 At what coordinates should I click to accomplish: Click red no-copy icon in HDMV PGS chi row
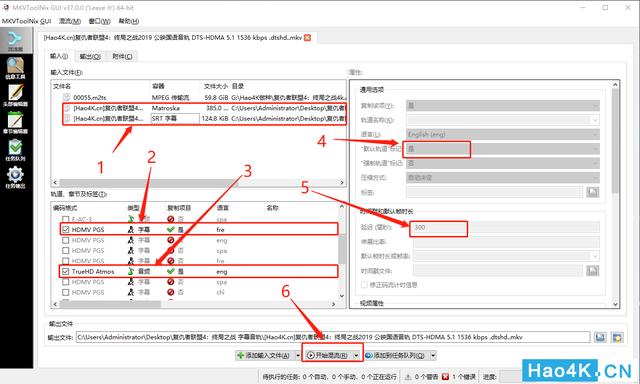[171, 292]
